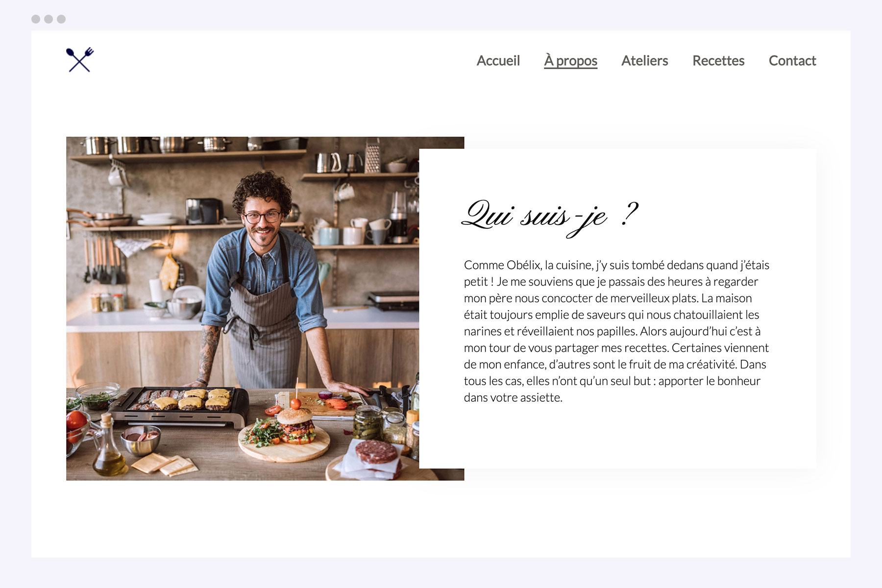
Task: Open the Recettes section
Action: coord(718,61)
